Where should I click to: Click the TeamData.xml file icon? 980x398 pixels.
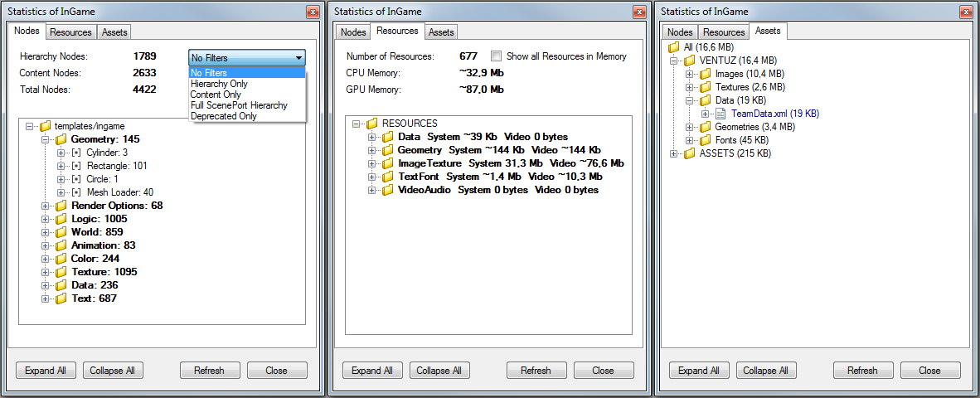click(x=720, y=114)
